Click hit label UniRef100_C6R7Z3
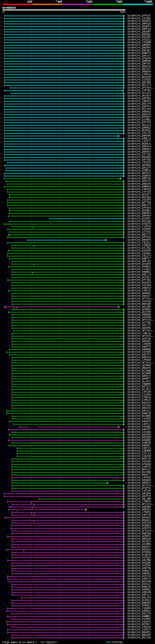 [139, 448]
